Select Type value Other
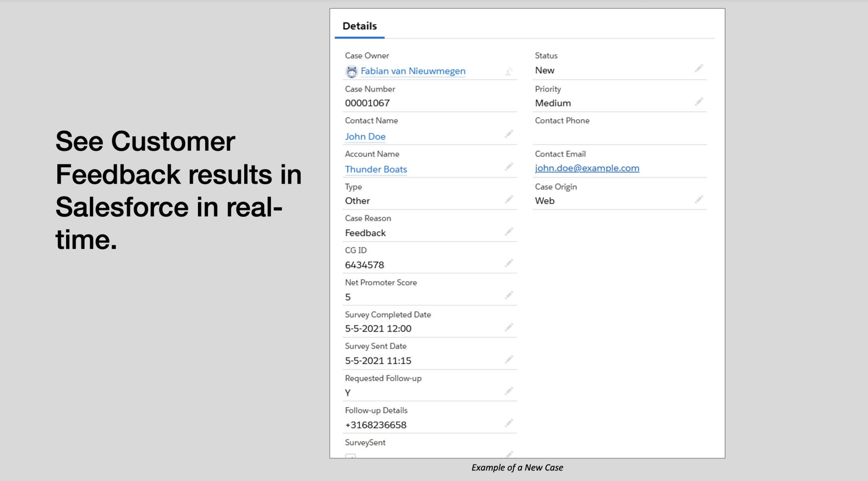 pos(357,201)
